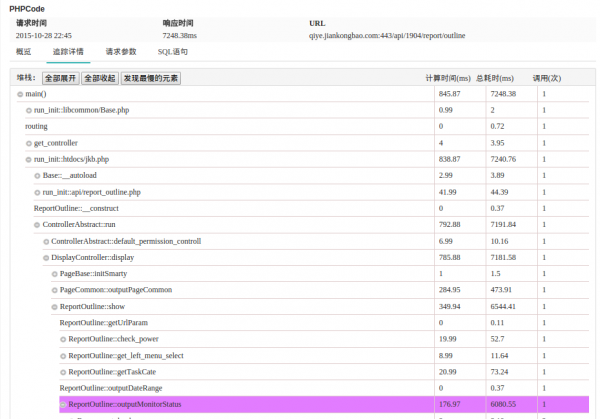The height and width of the screenshot is (419, 600).
Task: Expand run_init::api/report_outline.php node icon
Action: [x=37, y=192]
